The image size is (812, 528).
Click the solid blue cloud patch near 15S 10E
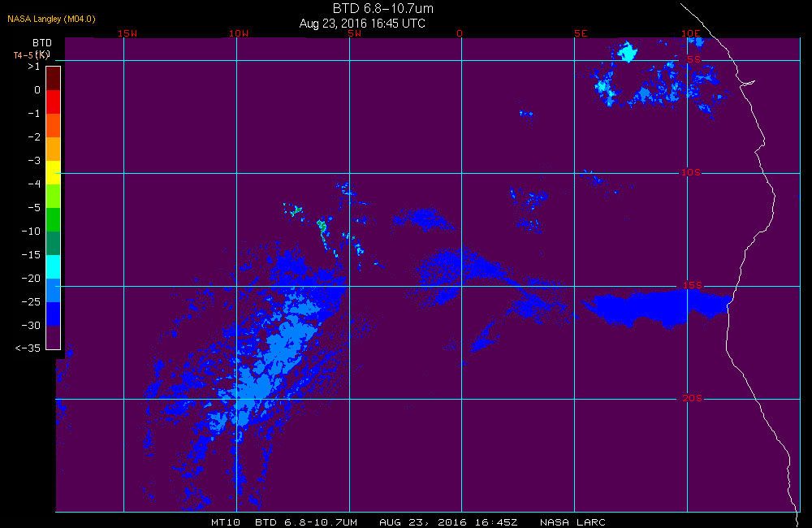pyautogui.click(x=658, y=307)
